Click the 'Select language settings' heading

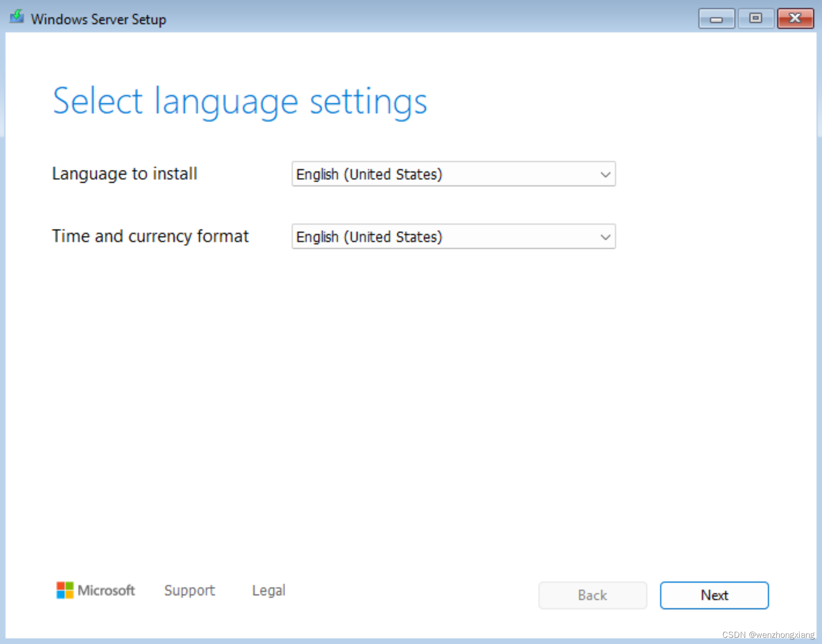[x=240, y=102]
